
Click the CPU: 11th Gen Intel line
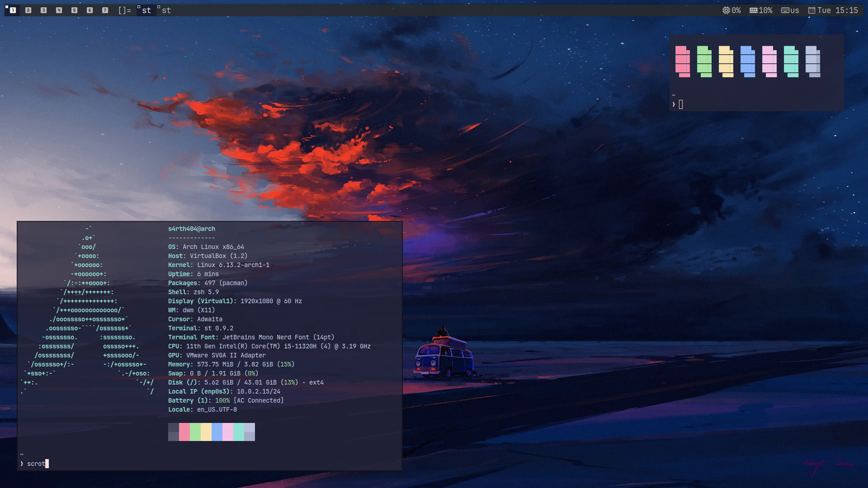(269, 346)
